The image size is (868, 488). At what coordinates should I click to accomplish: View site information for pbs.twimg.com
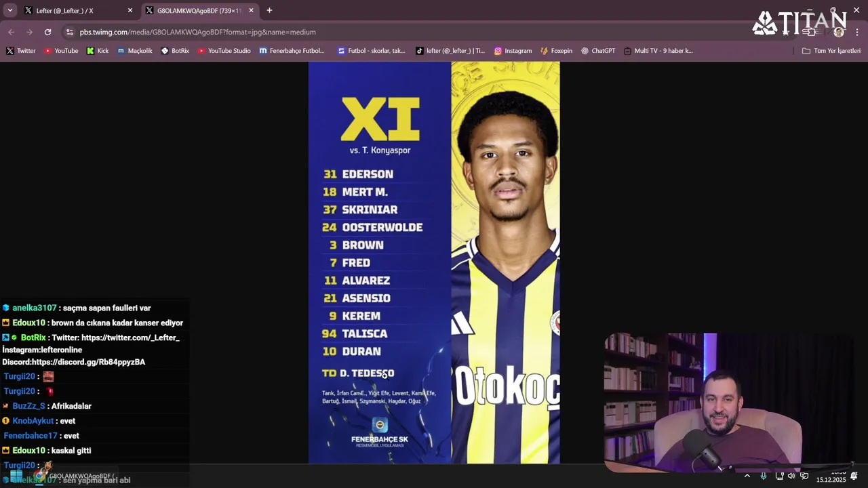pos(69,32)
